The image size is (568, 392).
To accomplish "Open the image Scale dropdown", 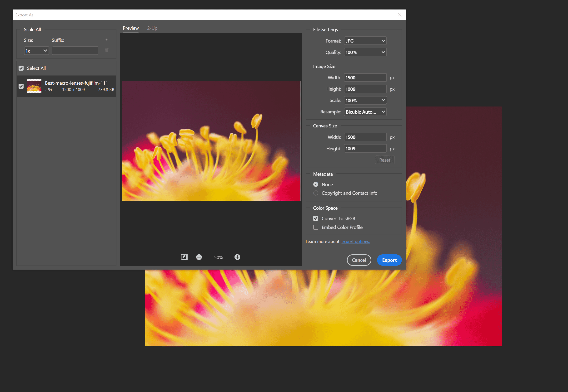I will (365, 100).
